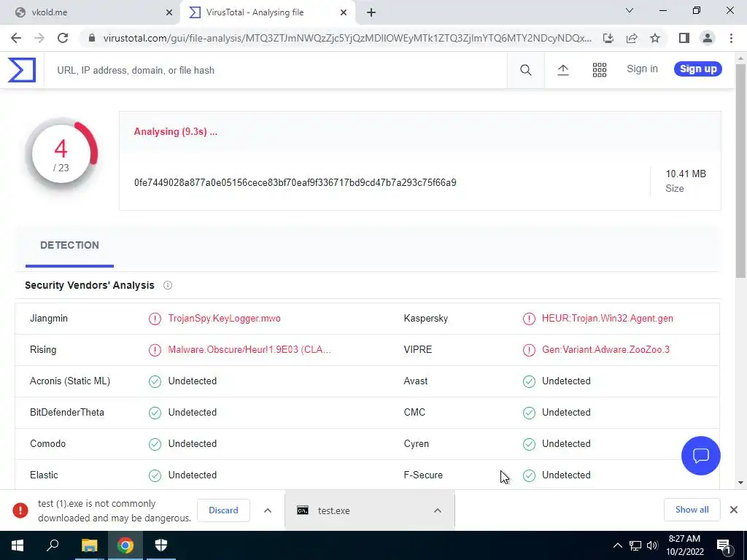Select the DETECTION tab
747x560 pixels.
[69, 245]
